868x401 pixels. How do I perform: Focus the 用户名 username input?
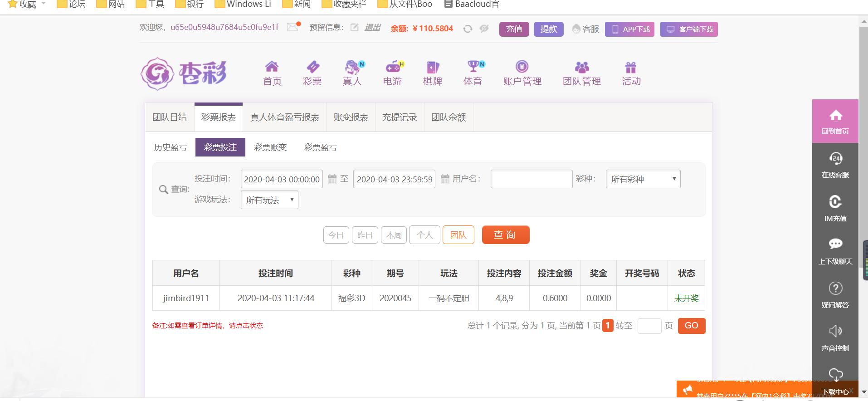coord(532,179)
